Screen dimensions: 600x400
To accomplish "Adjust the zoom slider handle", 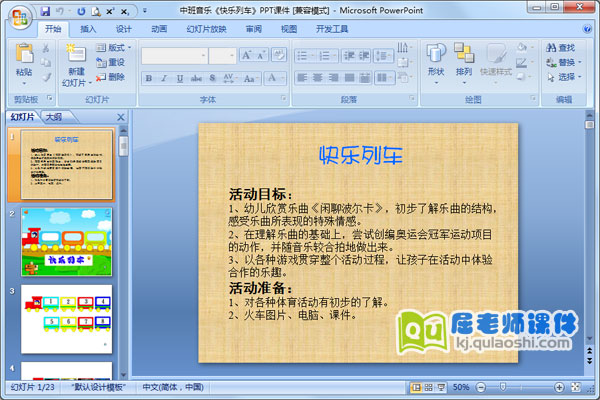I will (503, 387).
